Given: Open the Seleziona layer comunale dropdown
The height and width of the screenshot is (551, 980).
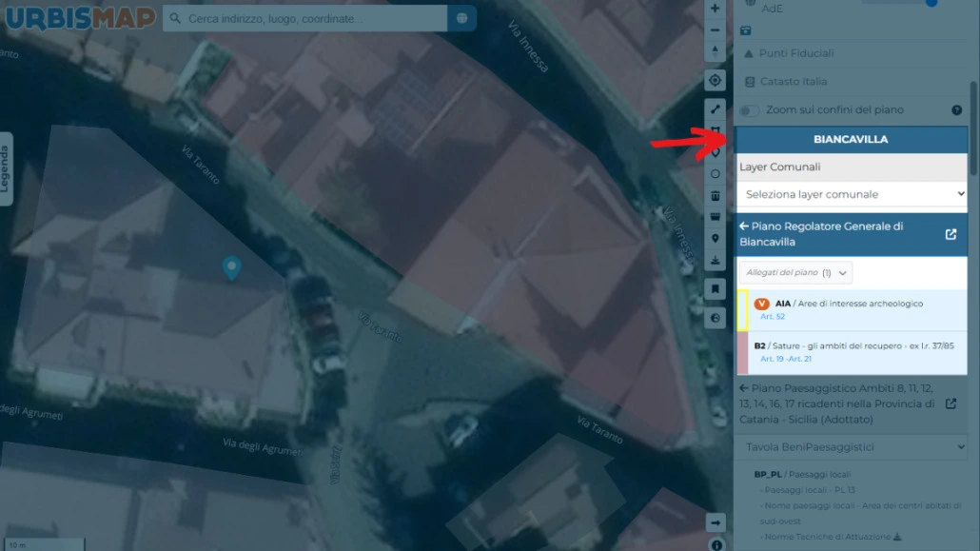Looking at the screenshot, I should click(852, 194).
